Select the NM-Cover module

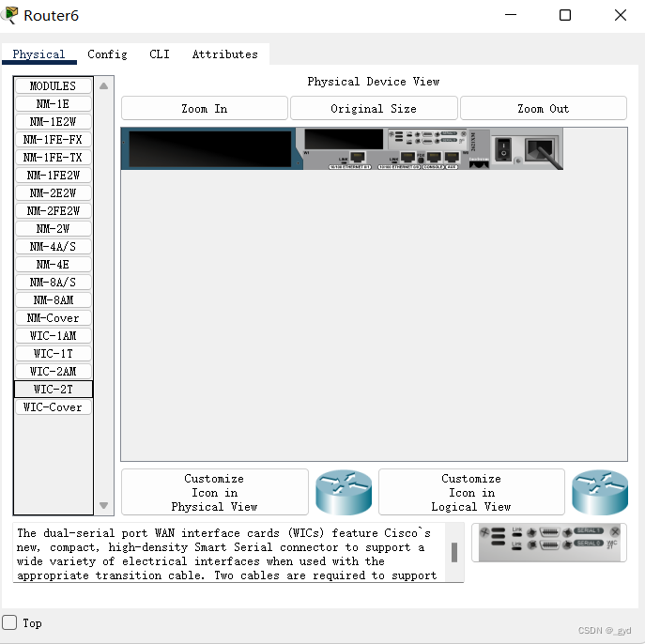[x=54, y=318]
